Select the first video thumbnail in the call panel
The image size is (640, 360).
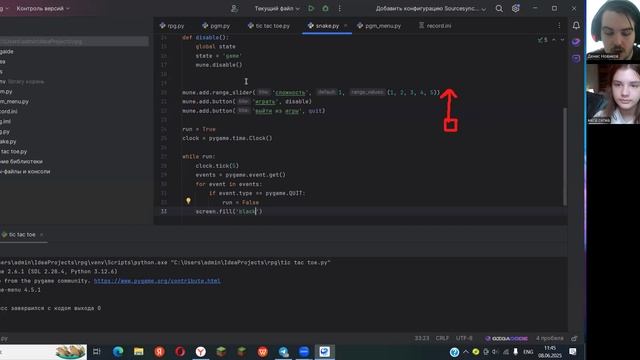(613, 30)
